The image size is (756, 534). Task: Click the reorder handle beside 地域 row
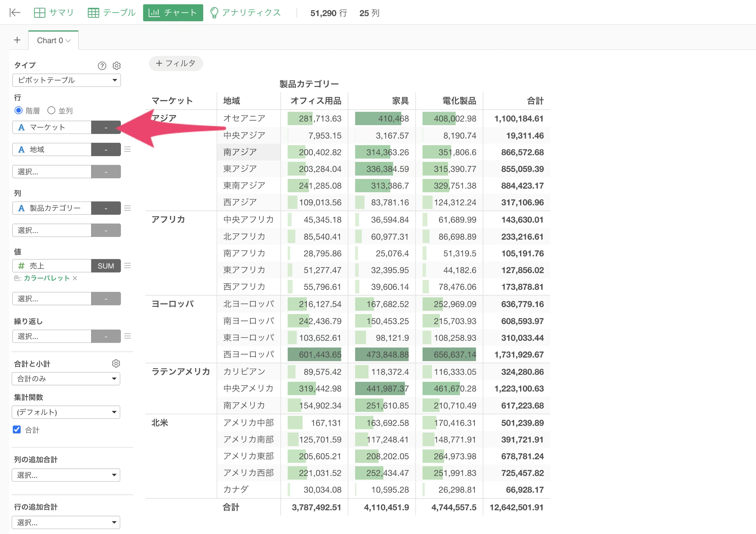[x=127, y=150]
